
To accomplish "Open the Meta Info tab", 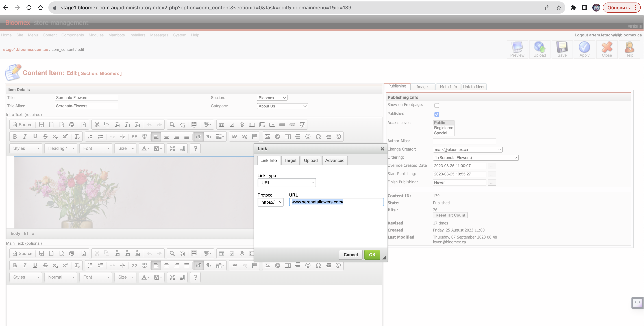I will [x=448, y=87].
